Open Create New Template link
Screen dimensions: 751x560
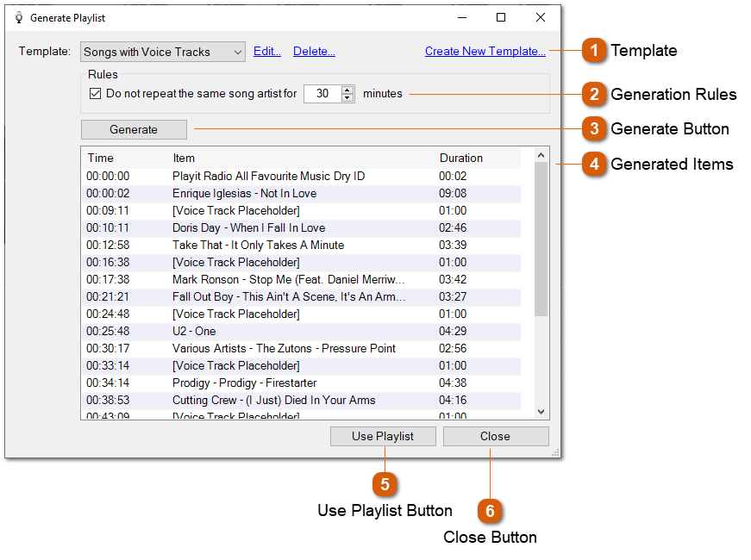pos(484,51)
